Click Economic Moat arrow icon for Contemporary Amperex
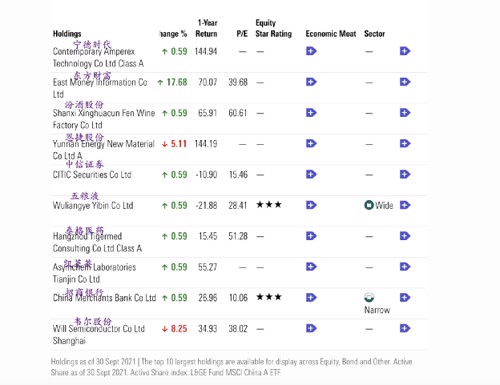The height and width of the screenshot is (385, 500). click(x=311, y=51)
